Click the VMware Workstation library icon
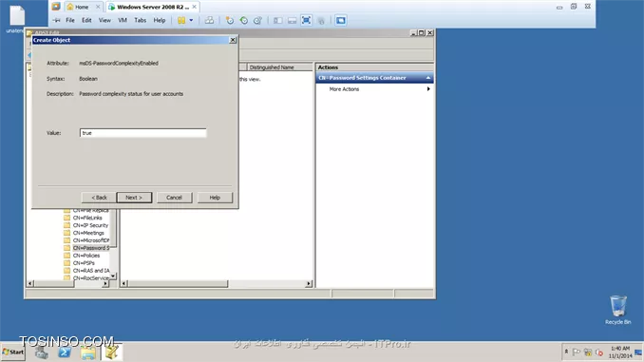Viewport: 644px width, 362px height. tap(56, 7)
